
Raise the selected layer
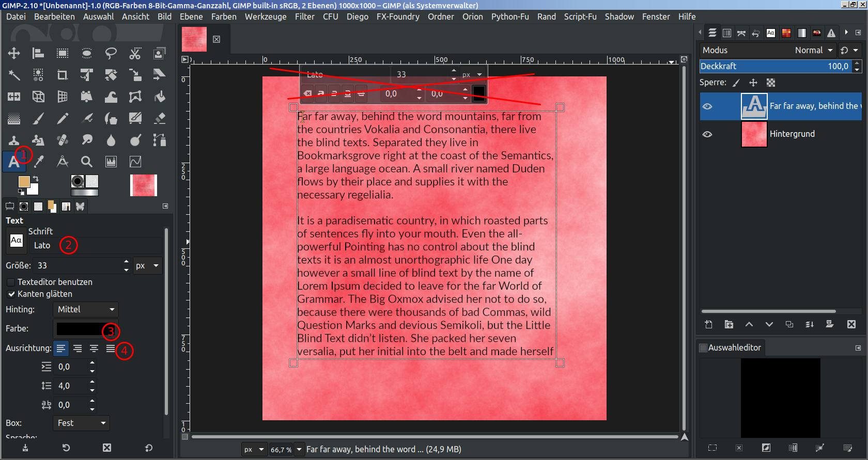pyautogui.click(x=749, y=324)
